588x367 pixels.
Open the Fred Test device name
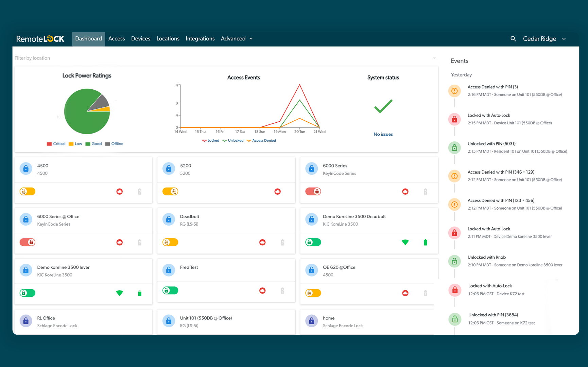[189, 267]
